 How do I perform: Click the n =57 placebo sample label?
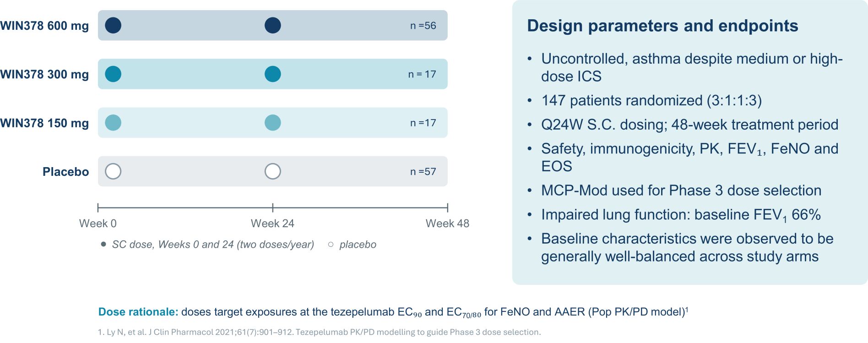pyautogui.click(x=423, y=172)
